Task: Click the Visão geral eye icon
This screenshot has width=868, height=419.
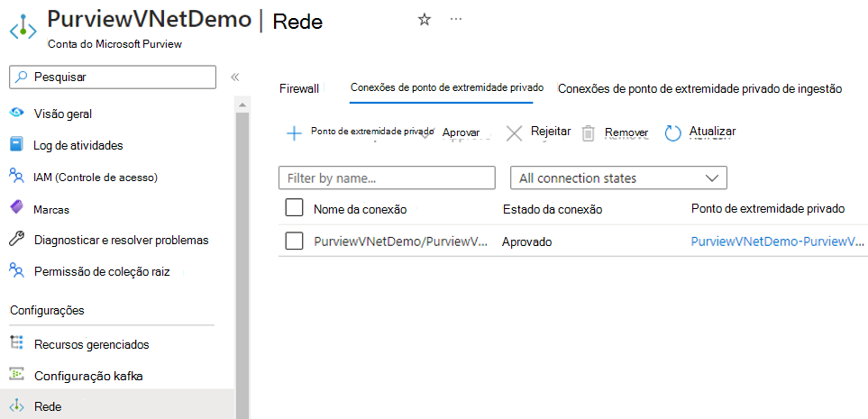Action: coord(16,114)
